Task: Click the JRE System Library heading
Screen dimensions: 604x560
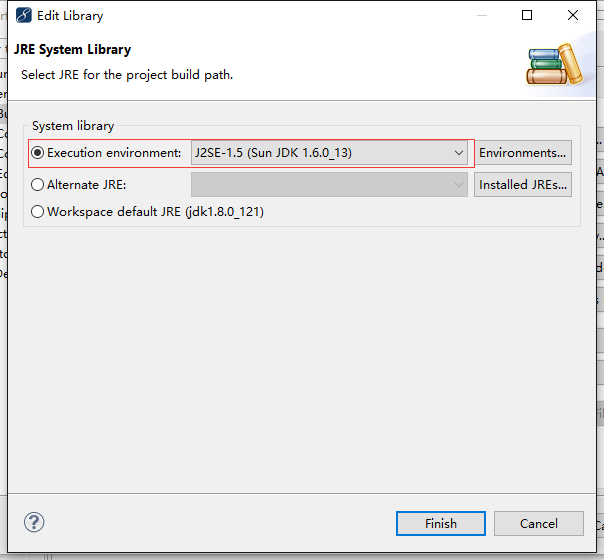Action: [x=72, y=50]
